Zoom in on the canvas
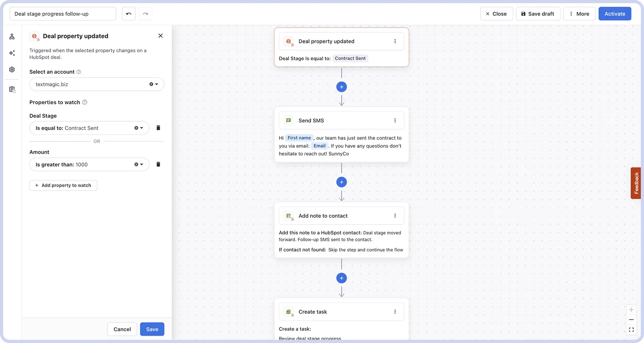 coord(631,310)
